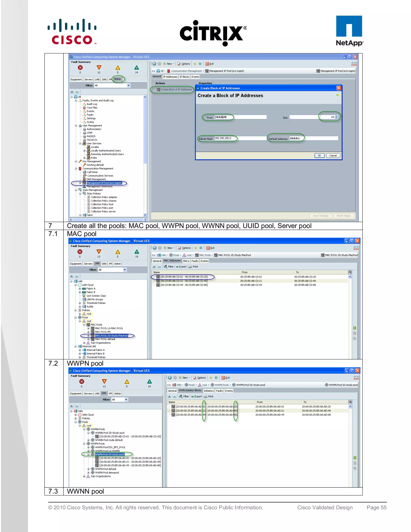Select the Admin tab in first window

point(118,79)
